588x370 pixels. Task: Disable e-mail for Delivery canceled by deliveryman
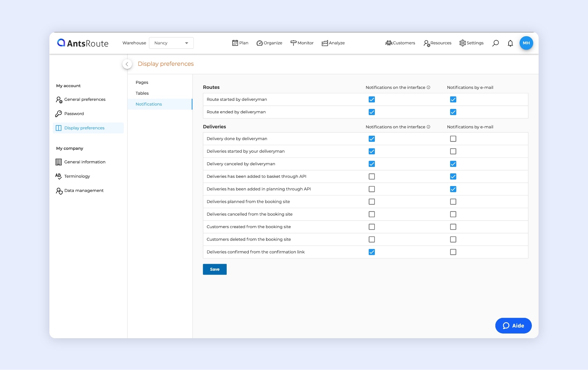coord(453,164)
